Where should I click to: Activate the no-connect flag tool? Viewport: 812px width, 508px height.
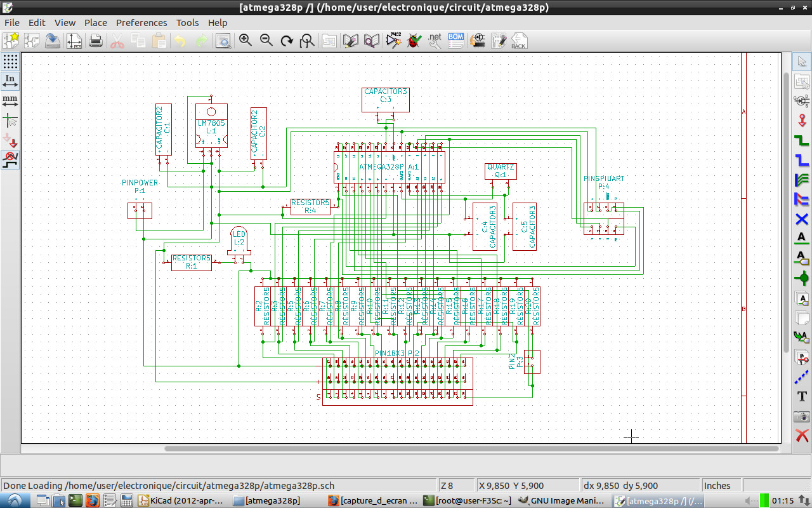802,219
